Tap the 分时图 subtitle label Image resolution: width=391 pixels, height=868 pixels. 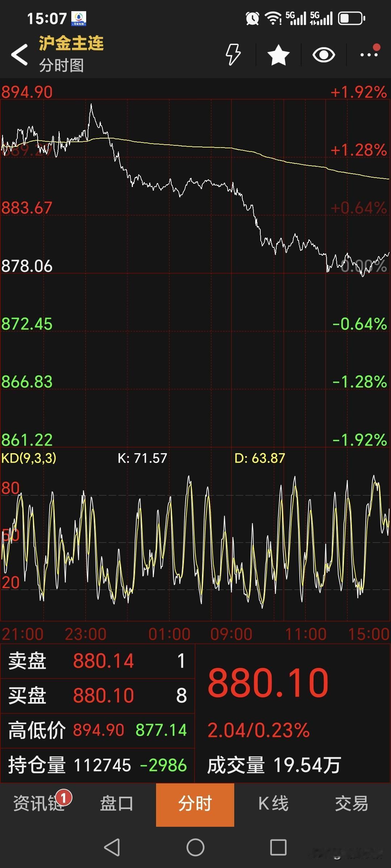pos(62,65)
